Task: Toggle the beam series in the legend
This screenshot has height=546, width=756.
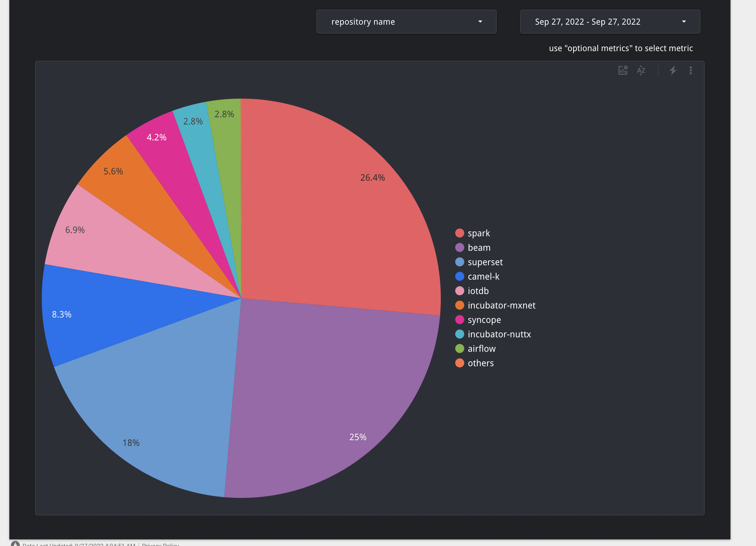Action: click(x=479, y=247)
